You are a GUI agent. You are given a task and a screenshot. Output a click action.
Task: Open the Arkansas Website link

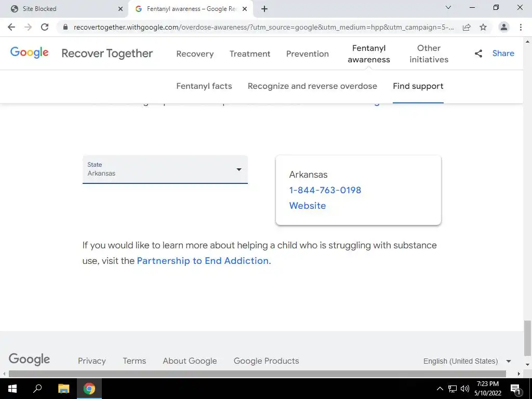click(308, 206)
